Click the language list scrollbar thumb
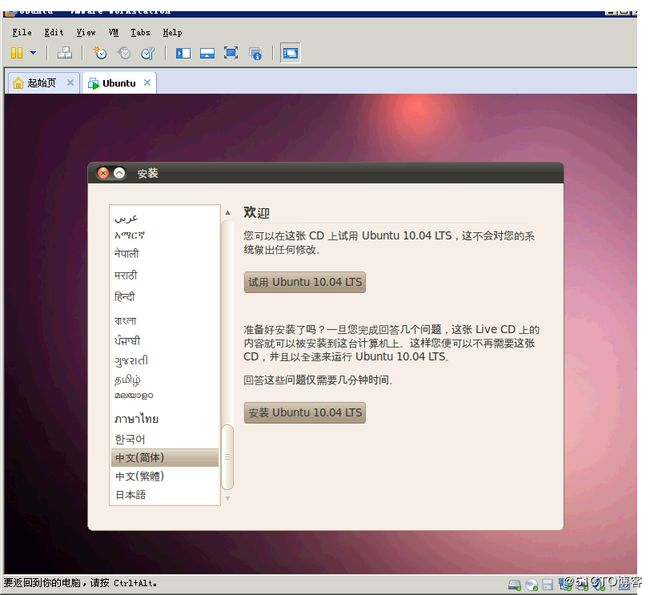 228,457
